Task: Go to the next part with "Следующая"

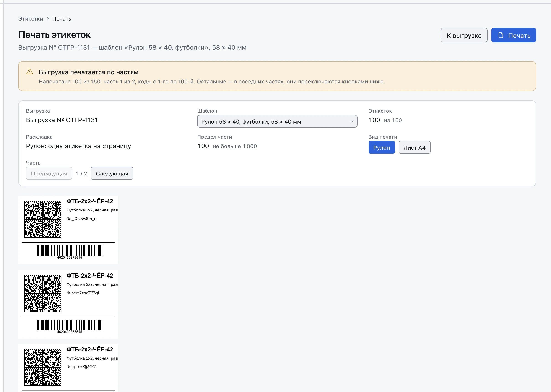Action: (112, 173)
